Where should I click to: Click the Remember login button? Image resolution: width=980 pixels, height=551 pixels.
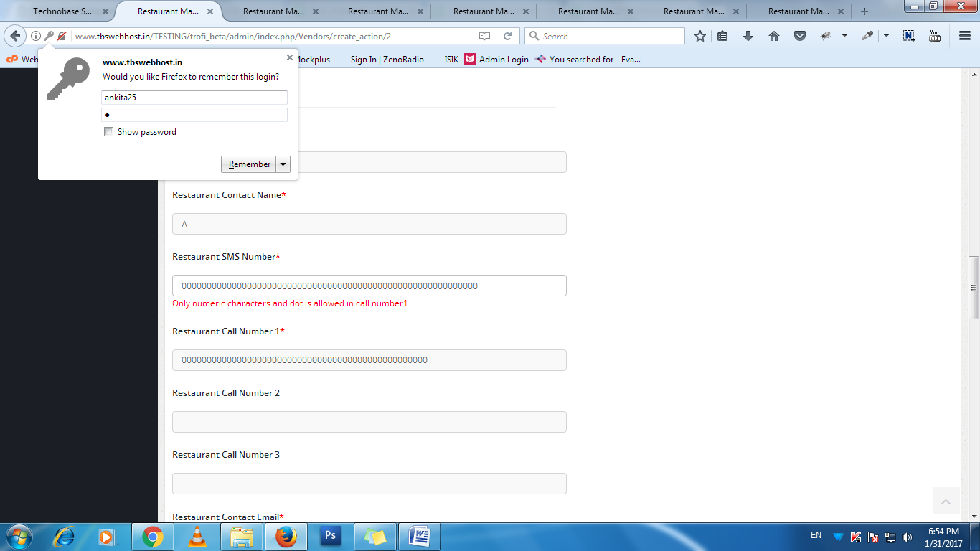coord(249,164)
